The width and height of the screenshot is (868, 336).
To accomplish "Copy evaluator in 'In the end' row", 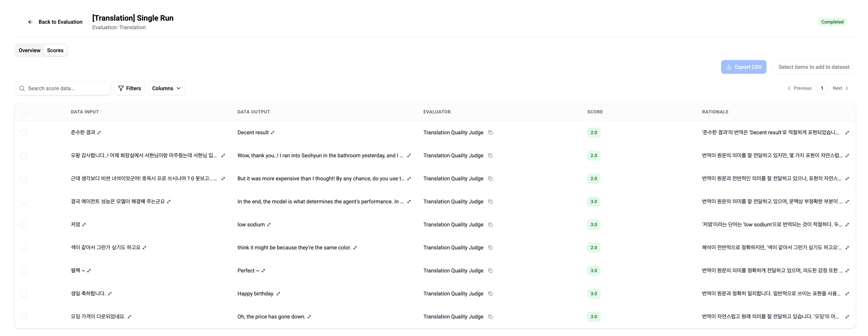I will pyautogui.click(x=490, y=201).
